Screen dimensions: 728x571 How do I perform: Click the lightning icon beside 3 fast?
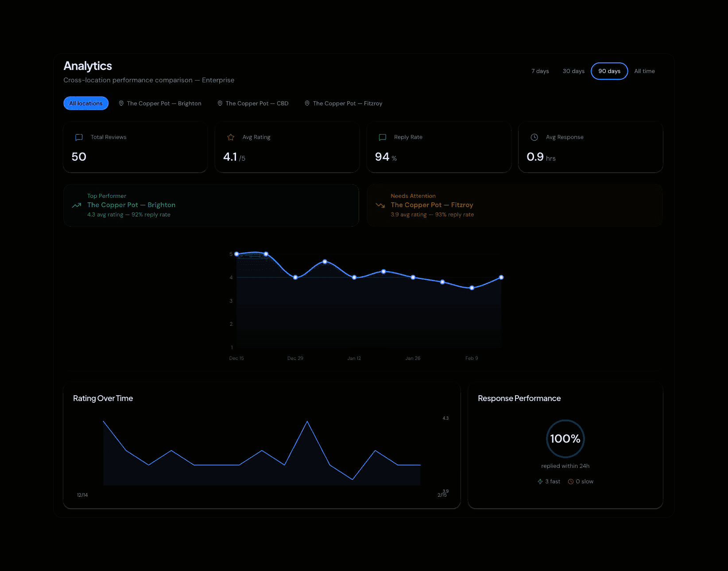540,481
